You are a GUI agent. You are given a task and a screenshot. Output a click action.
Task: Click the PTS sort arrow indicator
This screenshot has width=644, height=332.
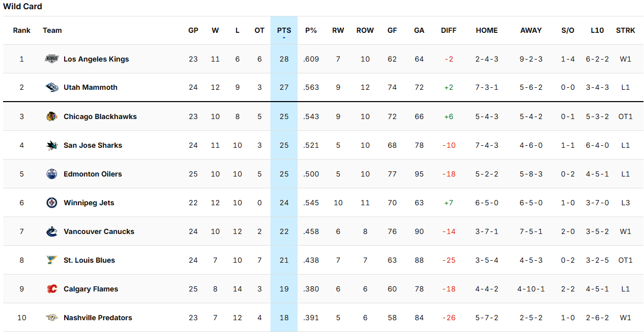click(284, 38)
